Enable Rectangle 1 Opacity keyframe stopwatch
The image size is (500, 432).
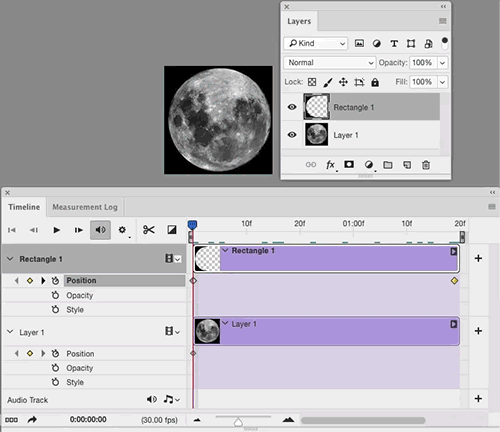click(x=55, y=295)
